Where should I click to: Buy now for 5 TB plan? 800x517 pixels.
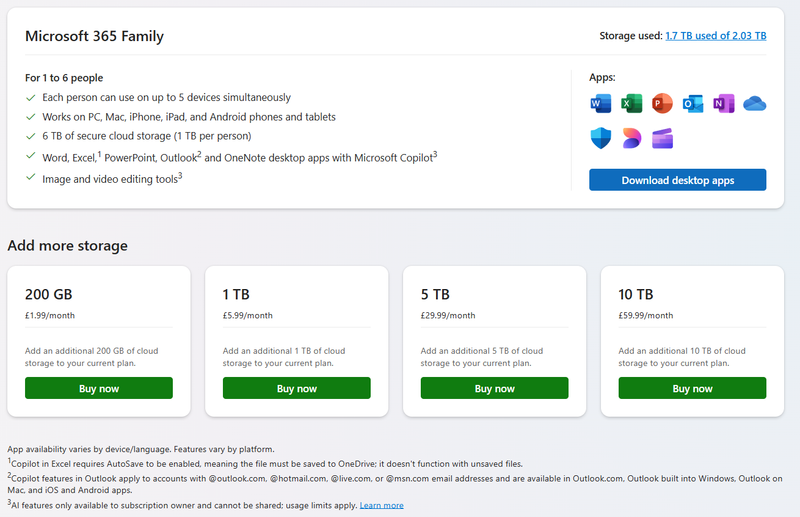click(x=495, y=388)
